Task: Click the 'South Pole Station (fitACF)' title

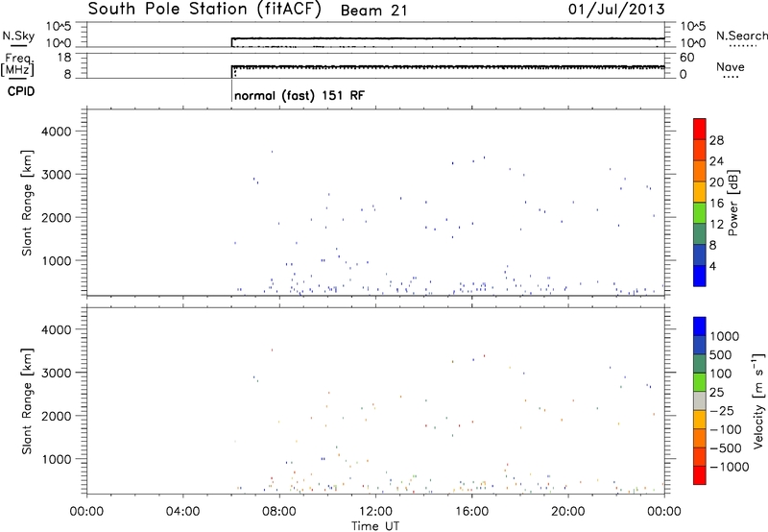Action: tap(204, 10)
